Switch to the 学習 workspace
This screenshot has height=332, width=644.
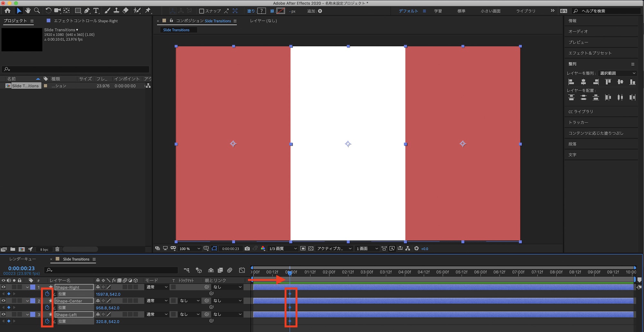point(438,11)
